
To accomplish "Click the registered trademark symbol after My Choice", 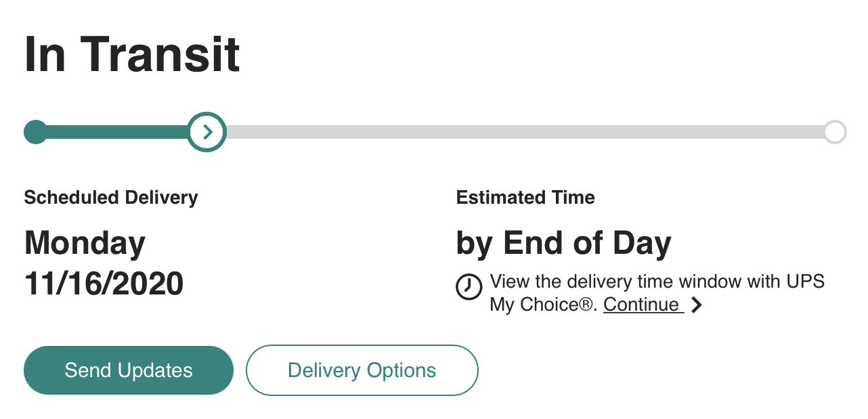I will [588, 305].
